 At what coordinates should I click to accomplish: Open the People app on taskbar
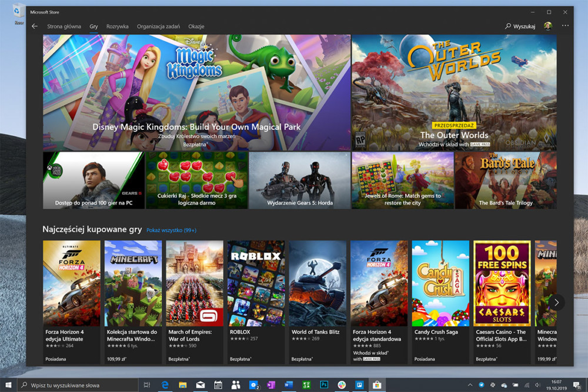236,385
